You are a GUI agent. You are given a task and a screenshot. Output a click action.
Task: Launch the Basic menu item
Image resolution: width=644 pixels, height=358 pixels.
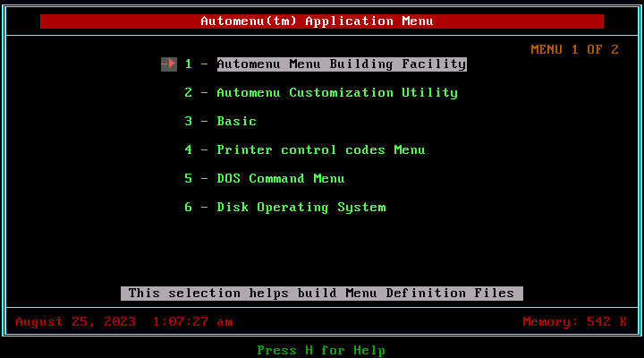pyautogui.click(x=236, y=121)
